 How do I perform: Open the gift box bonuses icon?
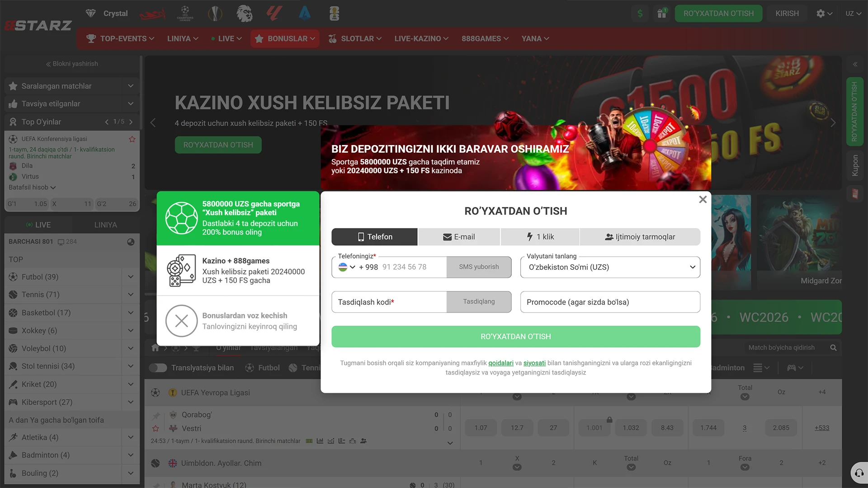coord(662,14)
